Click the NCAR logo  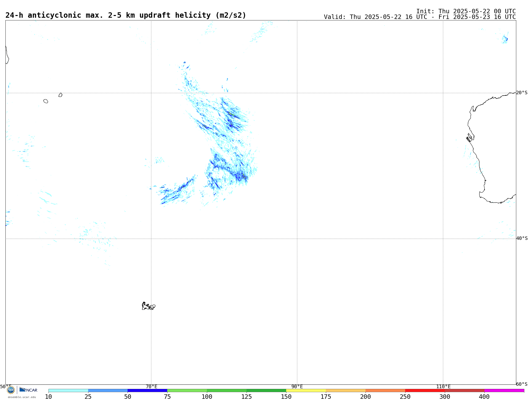[28, 390]
